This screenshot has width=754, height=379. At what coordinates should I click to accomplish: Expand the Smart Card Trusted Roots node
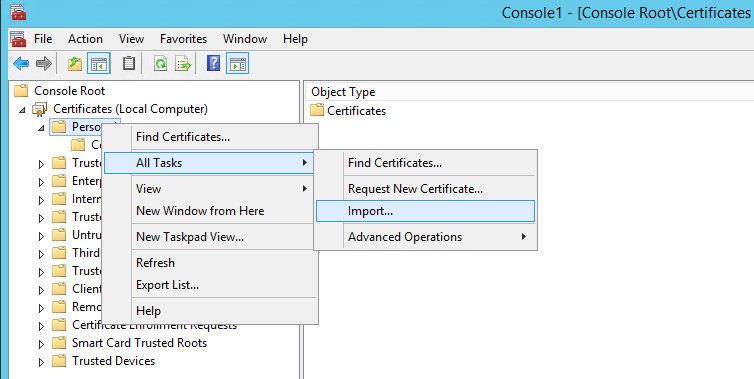(x=41, y=344)
